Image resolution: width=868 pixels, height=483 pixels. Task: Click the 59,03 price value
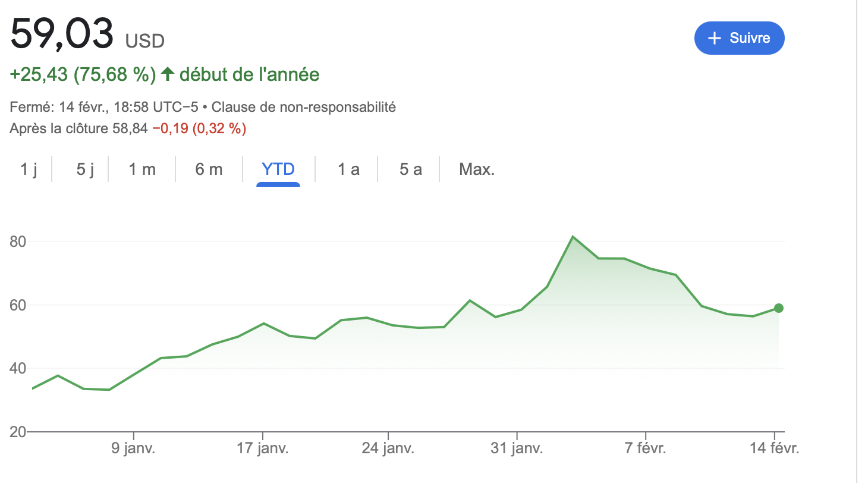(62, 34)
